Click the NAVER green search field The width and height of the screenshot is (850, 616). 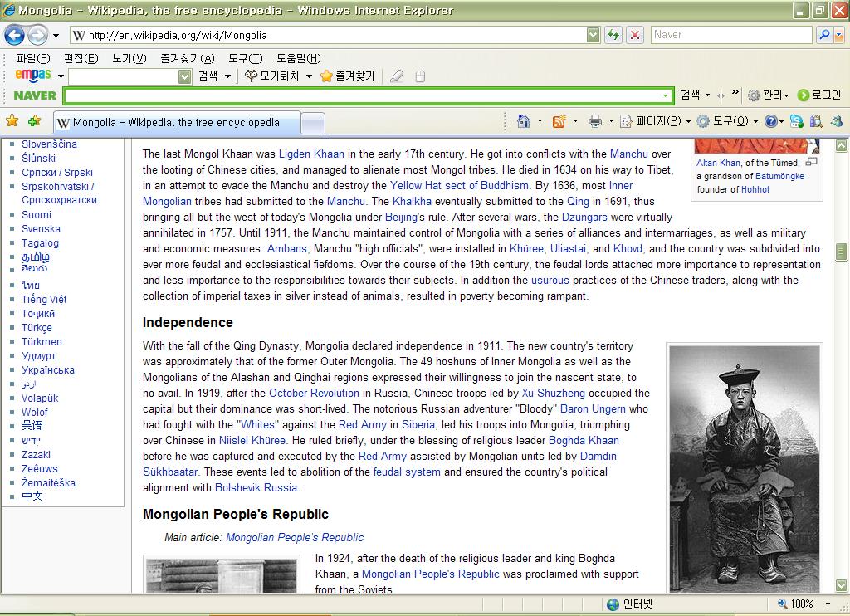(x=368, y=96)
